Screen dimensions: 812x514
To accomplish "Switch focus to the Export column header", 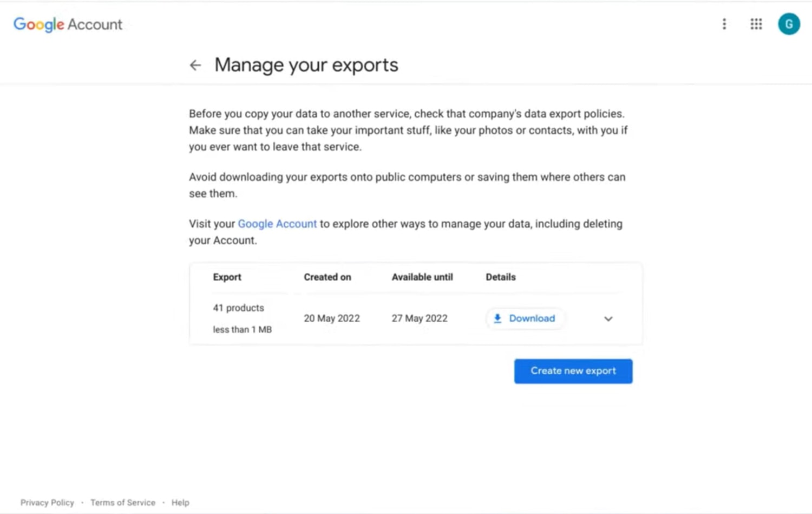I will point(227,277).
